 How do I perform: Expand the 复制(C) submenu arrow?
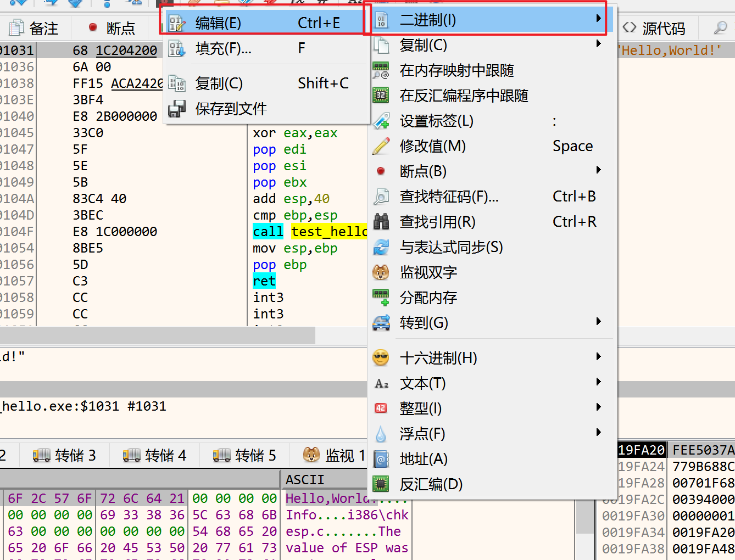pos(598,45)
